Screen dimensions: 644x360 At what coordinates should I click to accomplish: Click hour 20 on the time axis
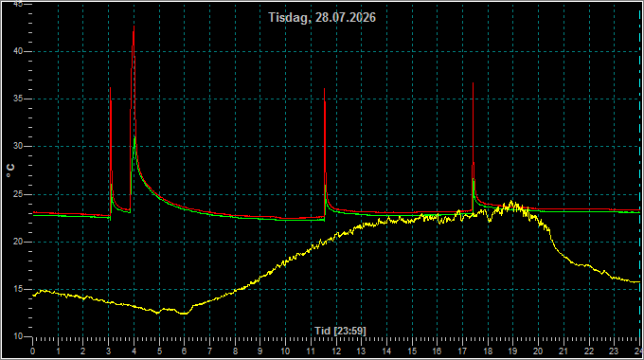(538, 351)
